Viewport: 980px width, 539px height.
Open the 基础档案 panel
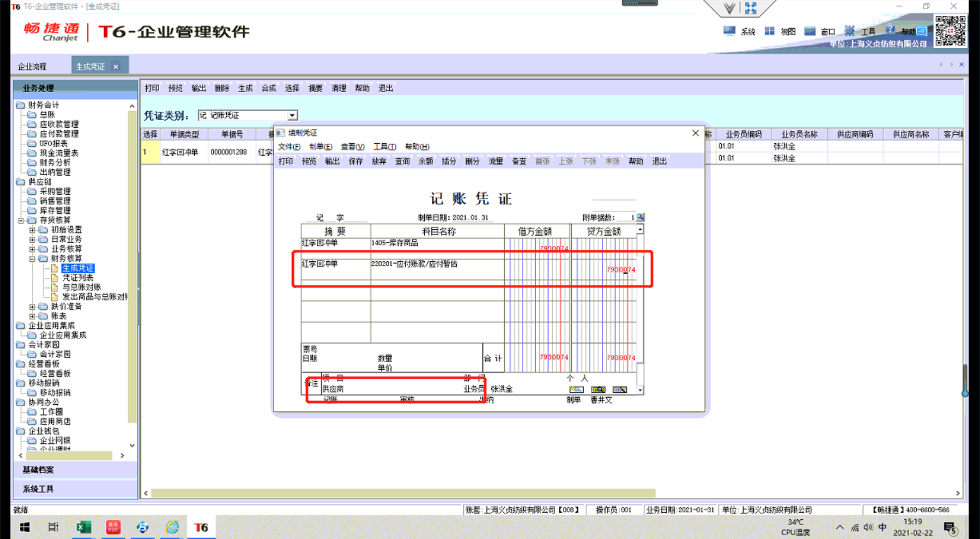pyautogui.click(x=75, y=469)
